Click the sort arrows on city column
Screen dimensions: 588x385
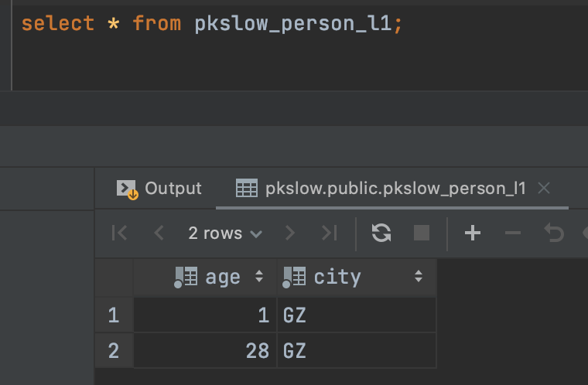pyautogui.click(x=419, y=277)
